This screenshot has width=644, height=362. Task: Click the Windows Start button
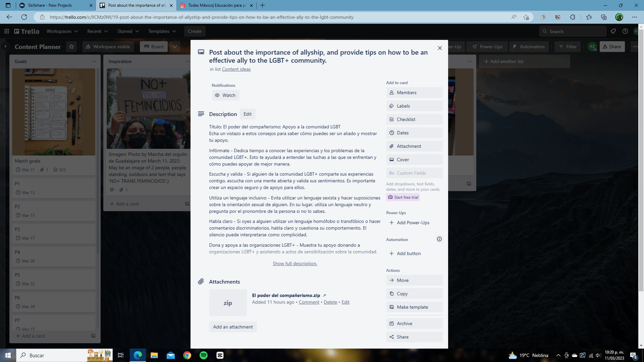click(x=8, y=355)
